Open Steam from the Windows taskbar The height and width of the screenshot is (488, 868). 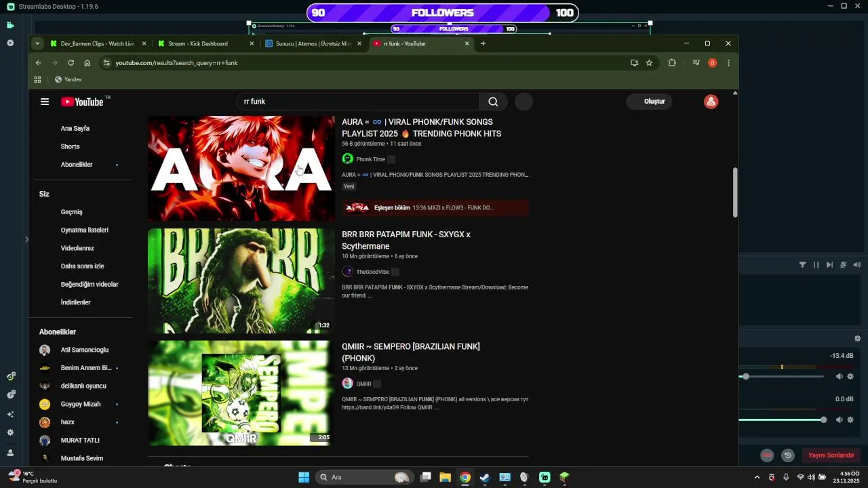[x=485, y=477]
